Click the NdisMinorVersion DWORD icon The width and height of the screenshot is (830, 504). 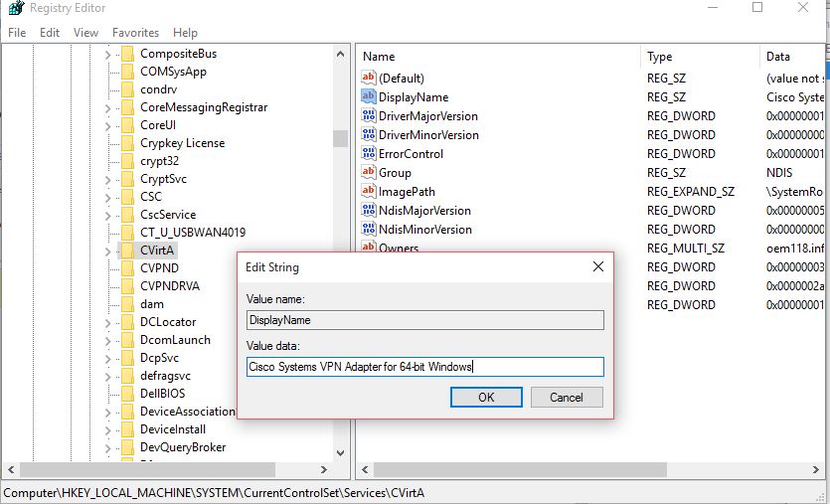click(369, 229)
